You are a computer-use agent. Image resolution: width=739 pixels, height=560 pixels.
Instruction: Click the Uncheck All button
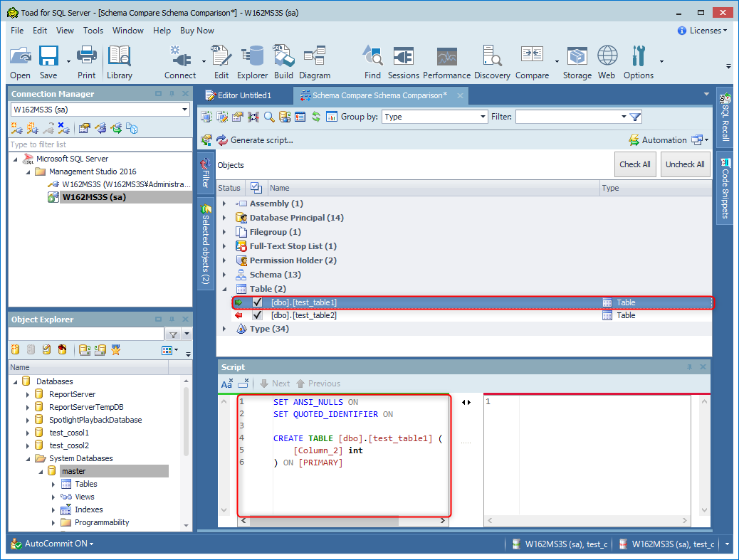[685, 164]
